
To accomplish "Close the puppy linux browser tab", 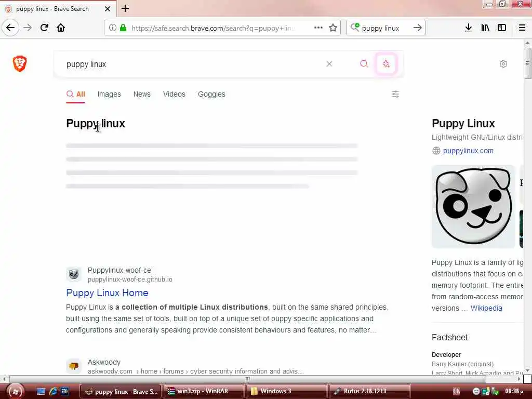I will tap(107, 9).
